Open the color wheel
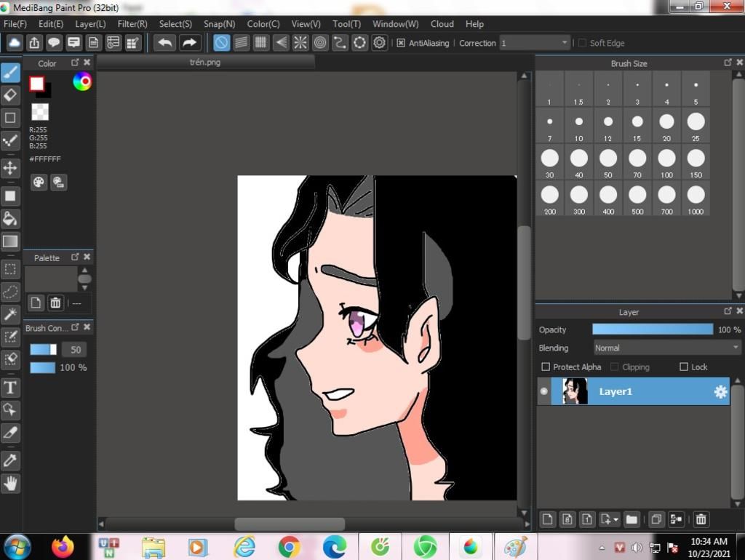 [x=82, y=81]
